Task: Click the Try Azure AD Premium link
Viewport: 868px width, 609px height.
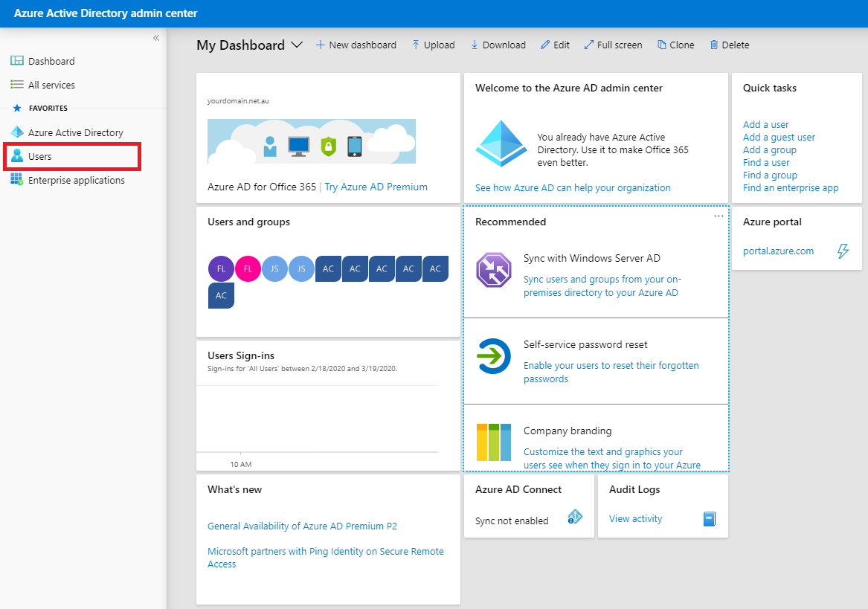Action: pos(376,187)
